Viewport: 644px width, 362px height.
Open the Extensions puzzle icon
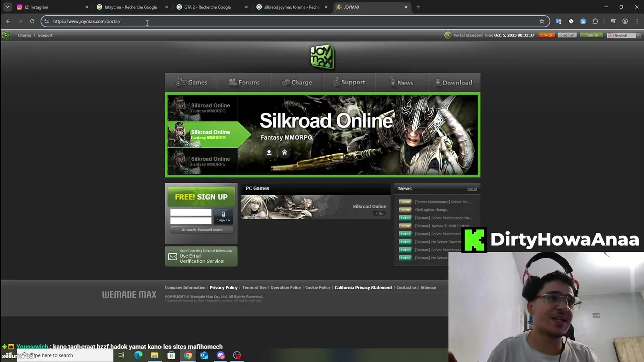tap(595, 21)
